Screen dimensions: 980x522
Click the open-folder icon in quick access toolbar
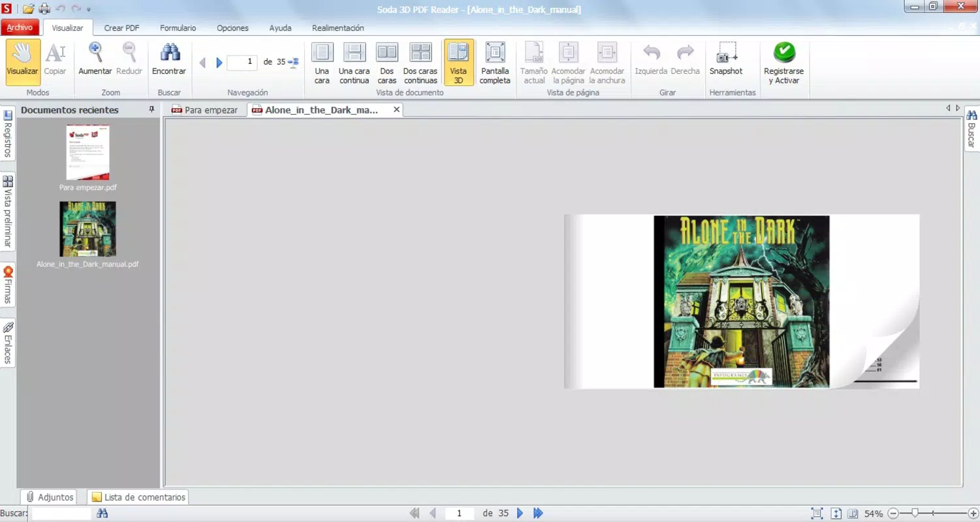[28, 9]
